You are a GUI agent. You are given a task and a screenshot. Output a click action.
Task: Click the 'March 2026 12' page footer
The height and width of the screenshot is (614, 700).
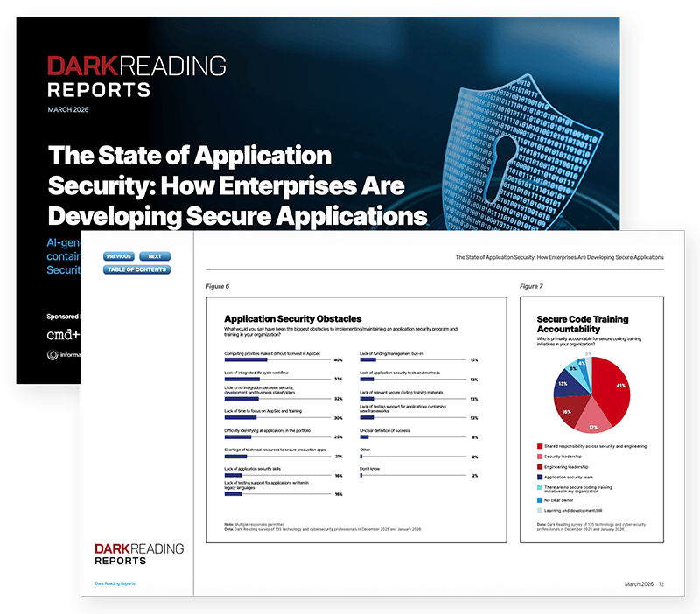[x=644, y=583]
